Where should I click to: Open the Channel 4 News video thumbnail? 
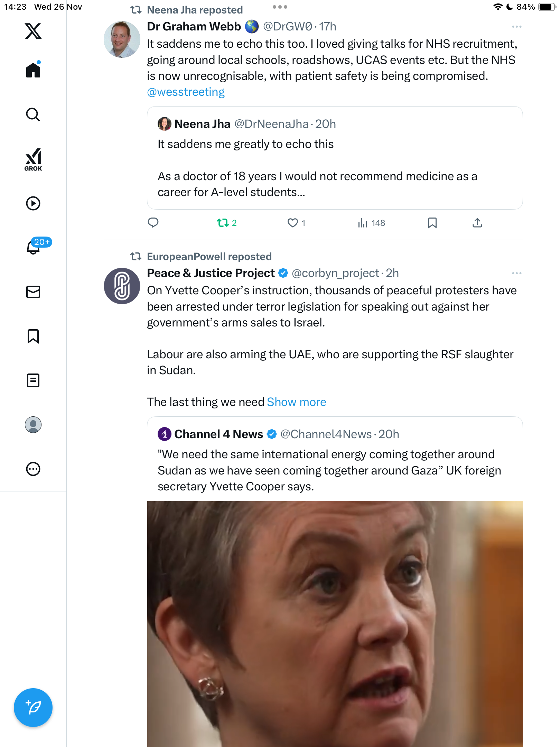[x=334, y=622]
